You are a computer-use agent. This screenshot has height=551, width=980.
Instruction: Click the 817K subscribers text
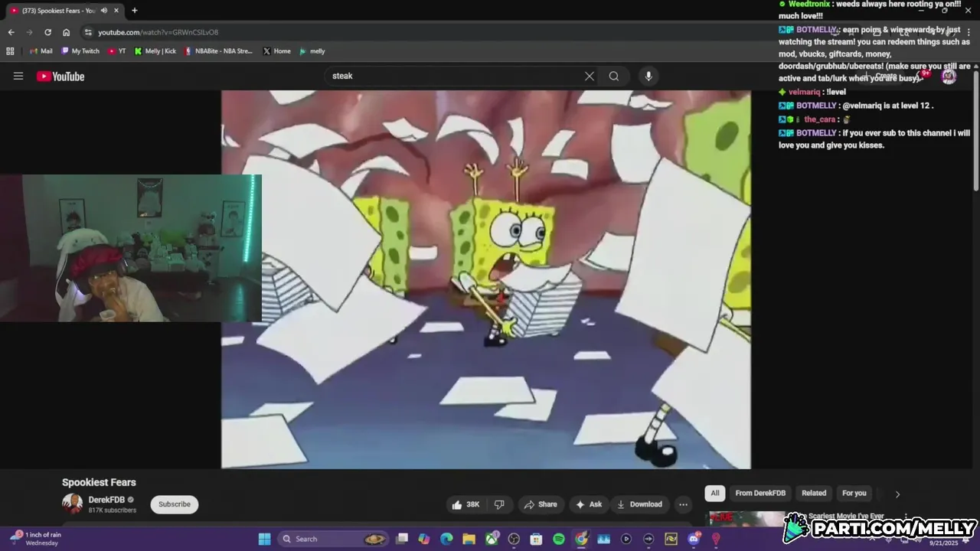coord(112,510)
